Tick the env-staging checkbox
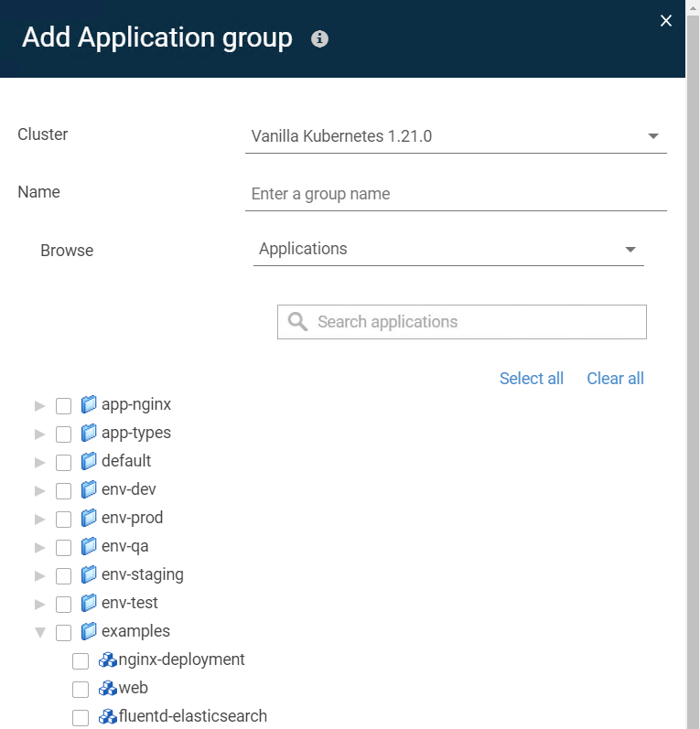 63,576
